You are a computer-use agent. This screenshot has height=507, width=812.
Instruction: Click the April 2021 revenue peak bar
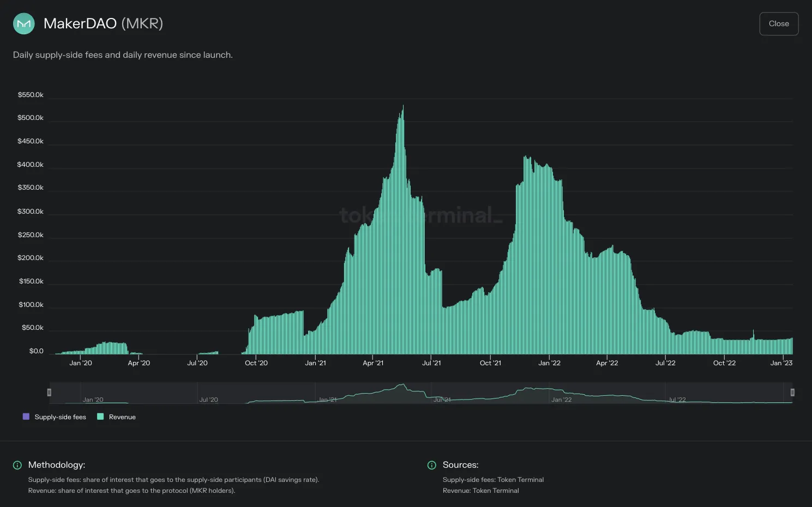pos(403,229)
